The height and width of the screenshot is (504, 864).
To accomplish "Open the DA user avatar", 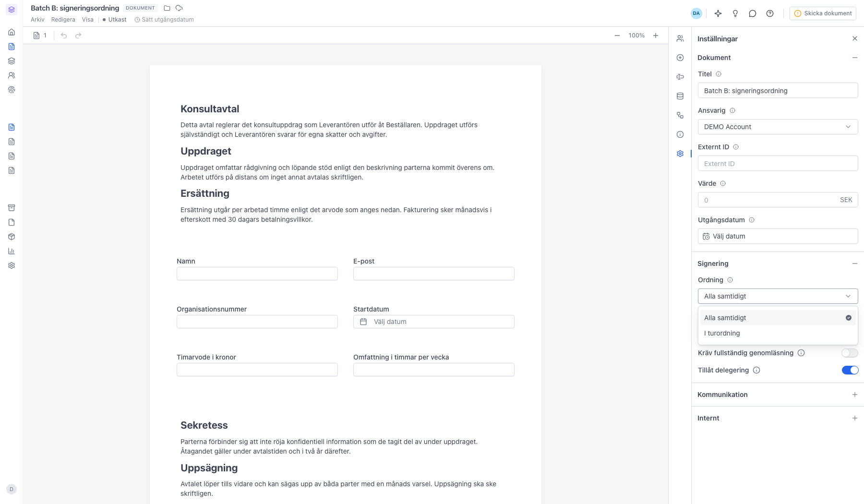I will 696,13.
